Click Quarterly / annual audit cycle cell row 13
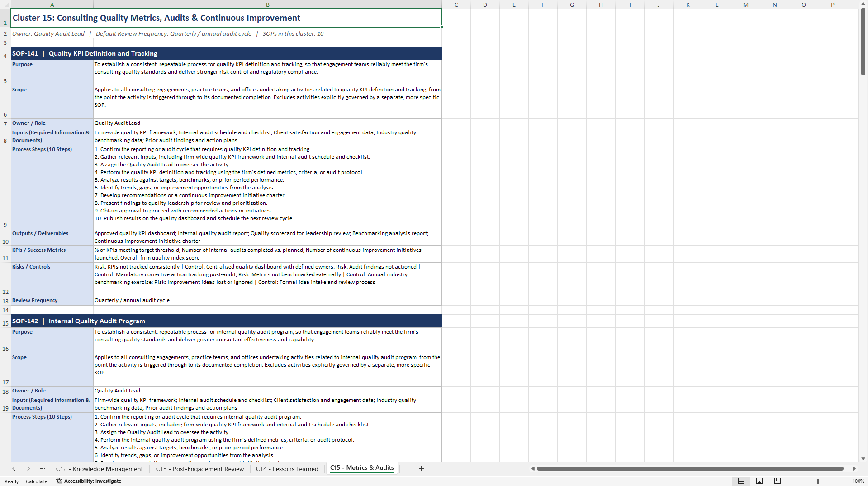The image size is (868, 486). (267, 300)
